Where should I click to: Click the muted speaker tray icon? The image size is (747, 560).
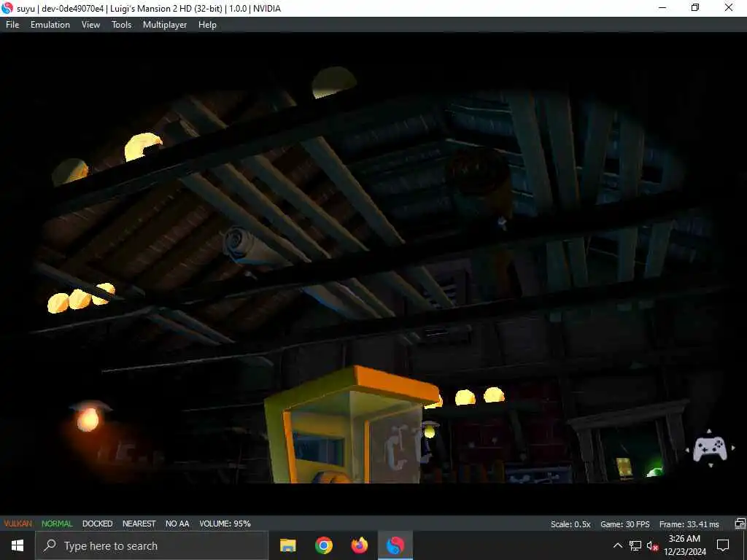coord(652,545)
